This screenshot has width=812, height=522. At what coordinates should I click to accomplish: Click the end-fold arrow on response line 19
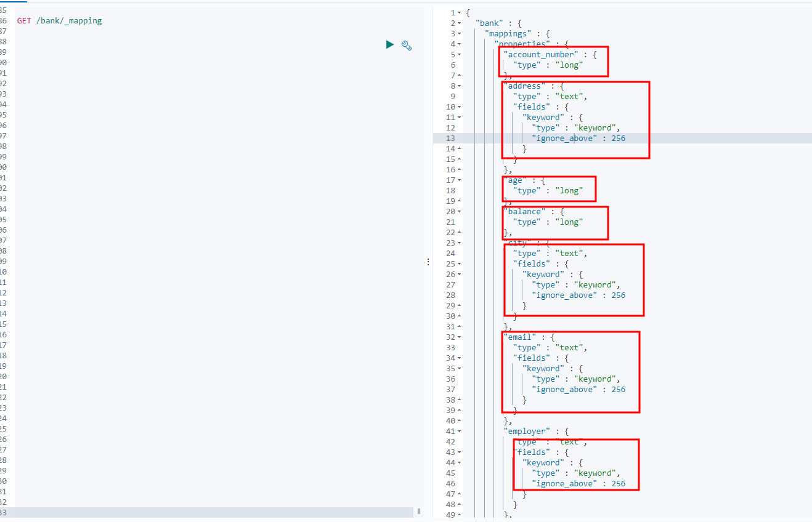point(459,201)
